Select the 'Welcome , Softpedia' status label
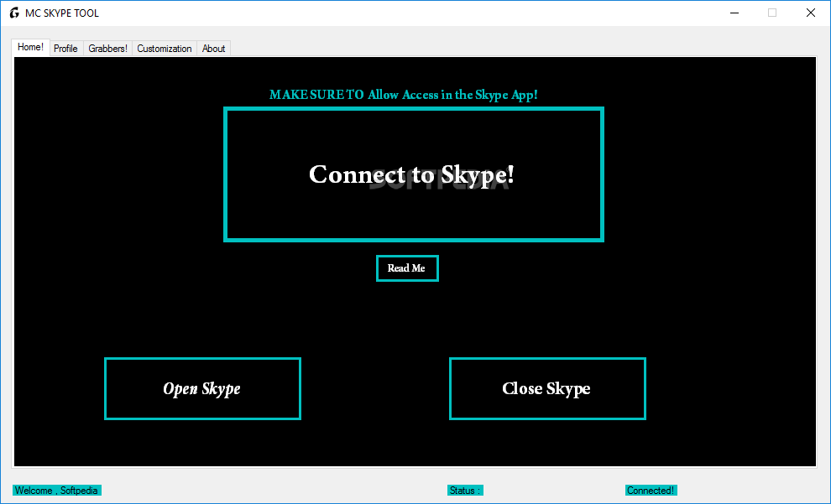831x504 pixels. click(57, 491)
